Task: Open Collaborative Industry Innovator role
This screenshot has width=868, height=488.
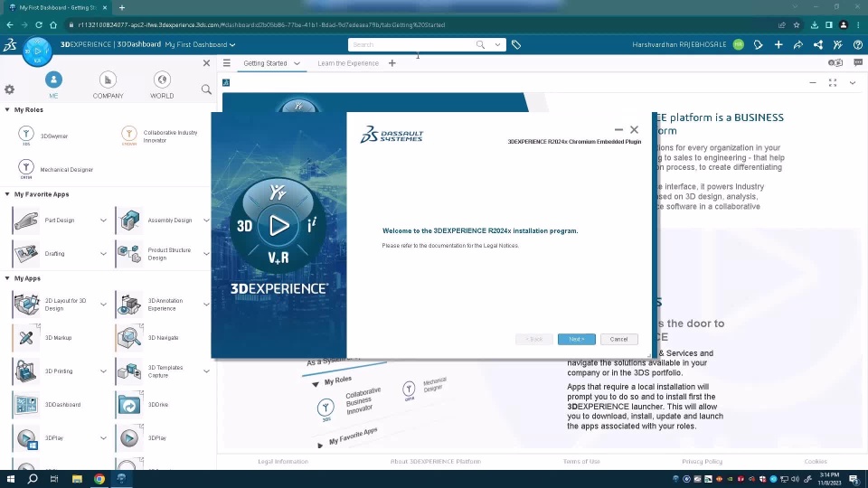Action: point(160,136)
